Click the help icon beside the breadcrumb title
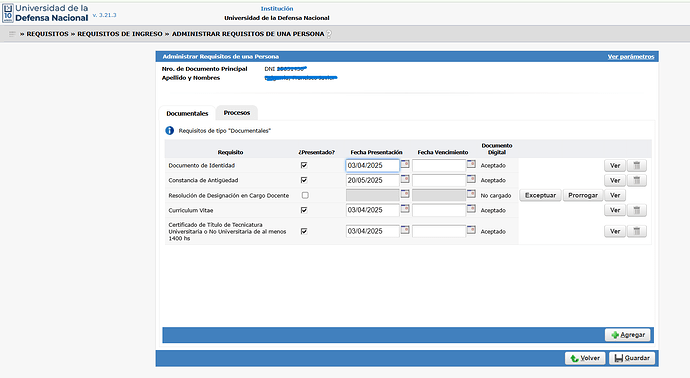Screen dimensions: 690x378 click(329, 34)
